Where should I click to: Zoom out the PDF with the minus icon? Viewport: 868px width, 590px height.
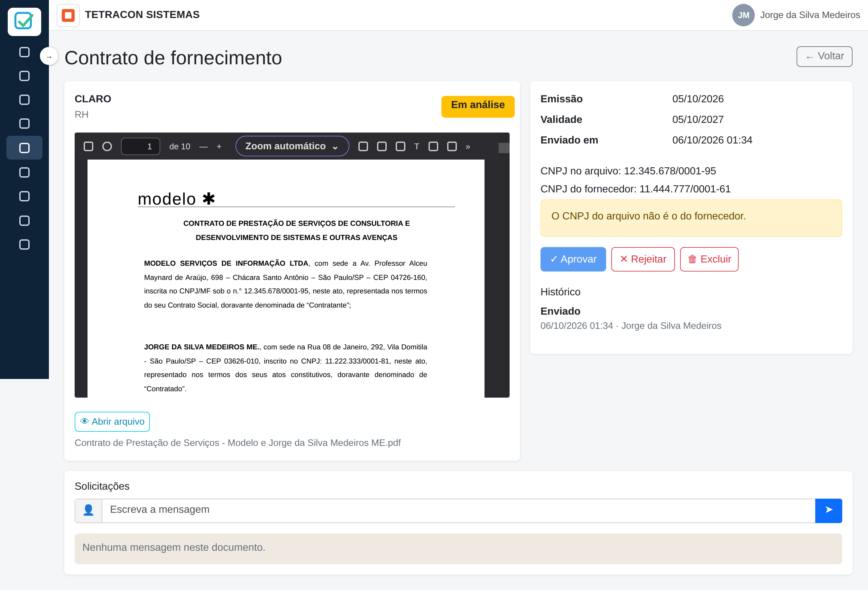(x=203, y=147)
